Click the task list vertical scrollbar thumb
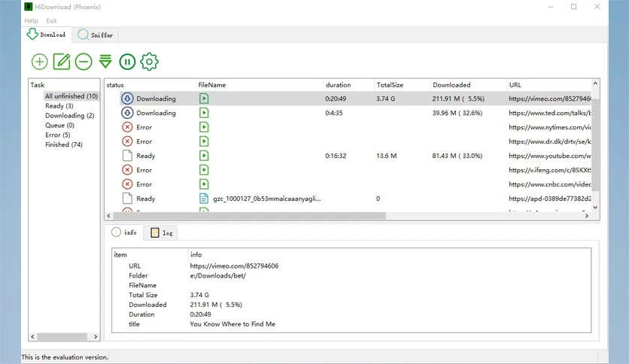Viewport: 629px width, 364px height. pyautogui.click(x=595, y=144)
